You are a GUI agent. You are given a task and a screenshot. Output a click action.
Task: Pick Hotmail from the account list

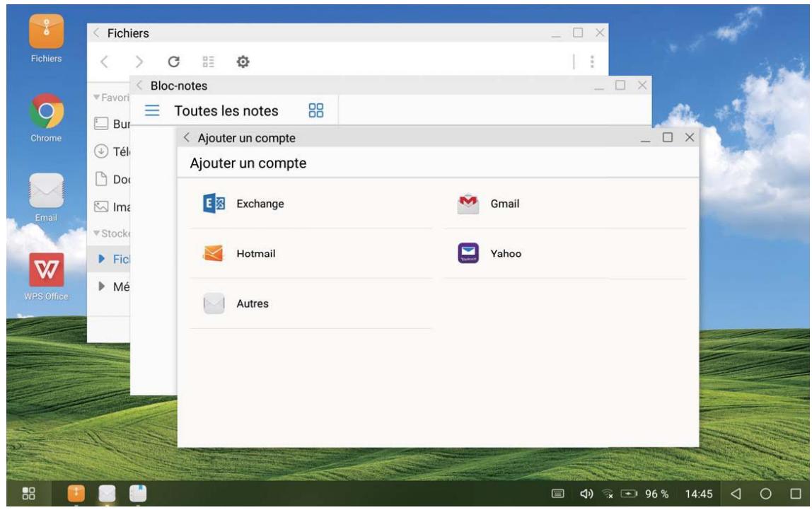coord(255,253)
